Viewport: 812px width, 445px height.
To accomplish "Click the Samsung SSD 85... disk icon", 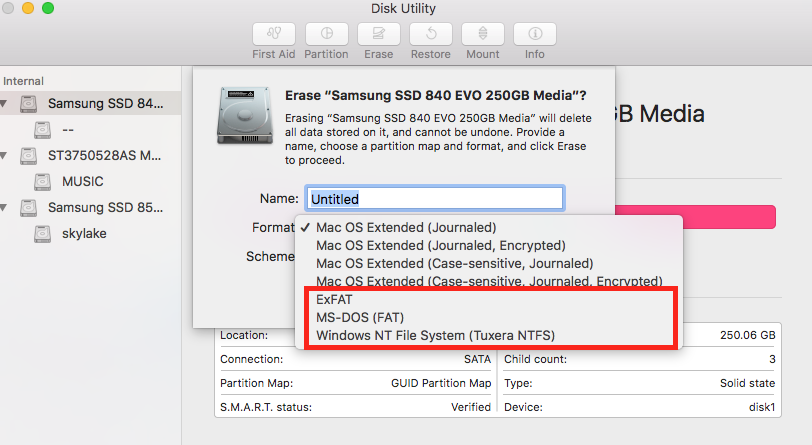I will pyautogui.click(x=28, y=207).
